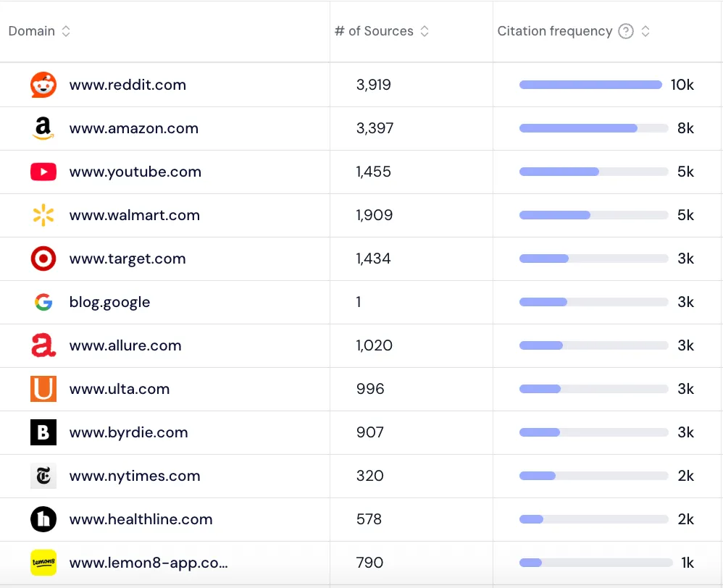Click the # of Sources header label
723x588 pixels.
pos(374,31)
